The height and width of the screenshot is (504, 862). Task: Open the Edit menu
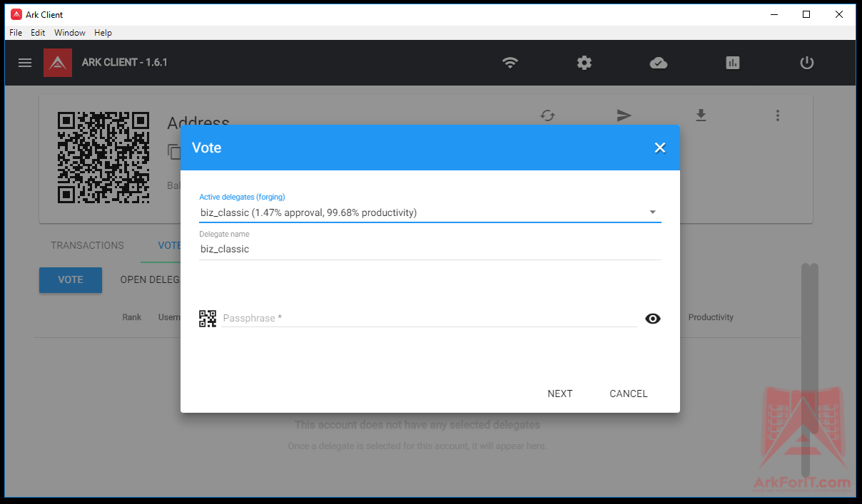point(38,33)
